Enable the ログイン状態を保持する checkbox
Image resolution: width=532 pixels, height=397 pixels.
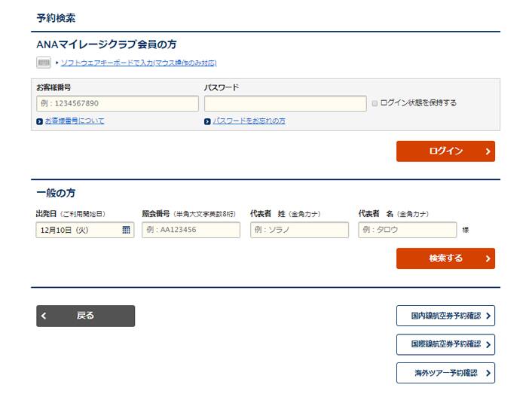(x=375, y=103)
